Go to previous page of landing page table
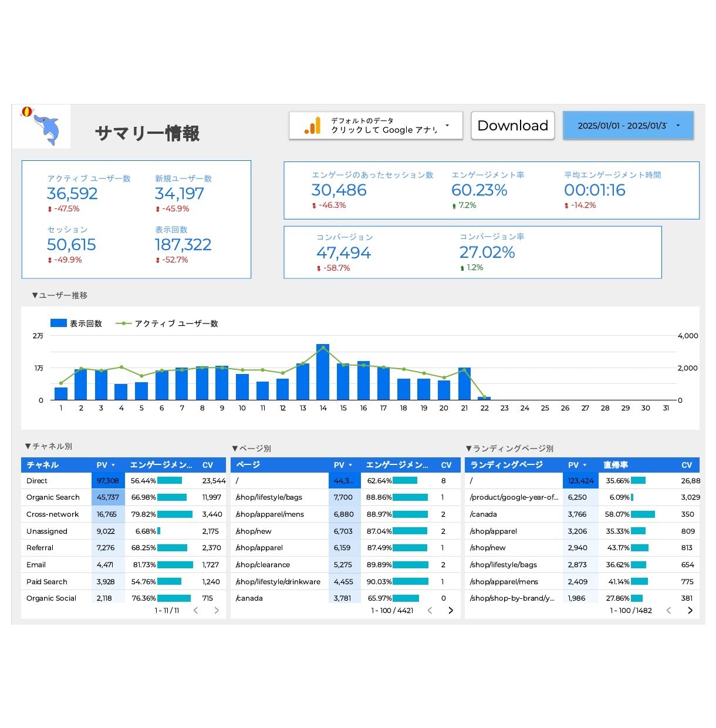Viewport: 716px width, 728px height. pyautogui.click(x=668, y=611)
